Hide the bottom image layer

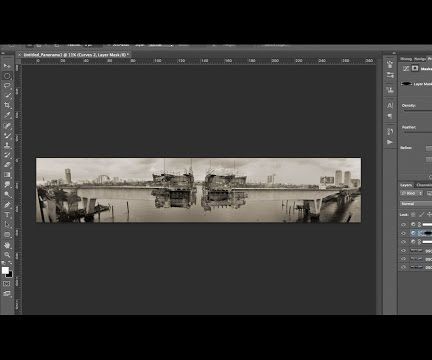(x=403, y=267)
